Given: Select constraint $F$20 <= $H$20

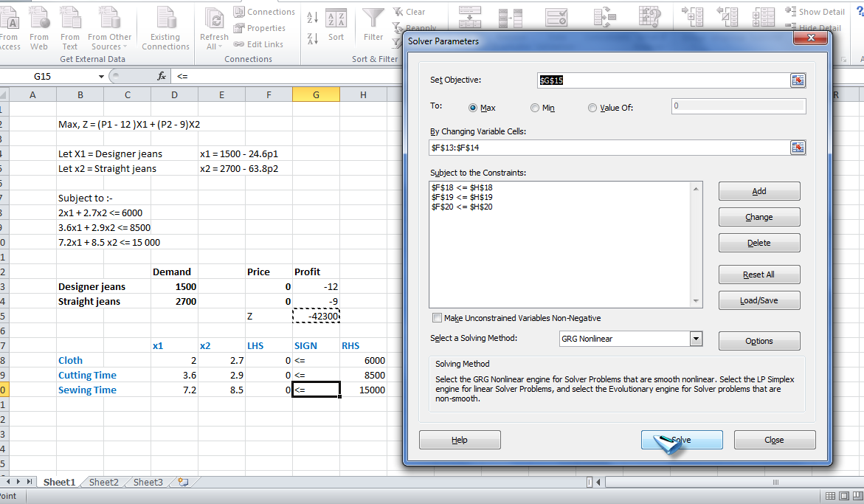Looking at the screenshot, I should [462, 207].
